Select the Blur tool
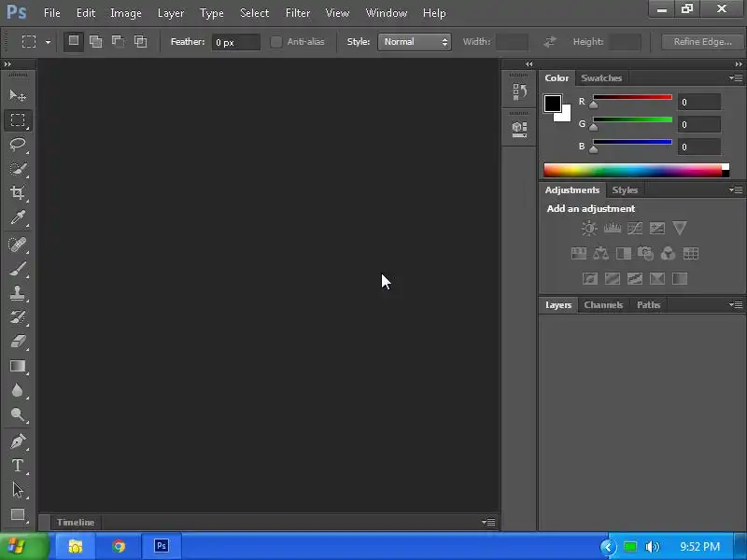The width and height of the screenshot is (747, 560). [x=18, y=390]
